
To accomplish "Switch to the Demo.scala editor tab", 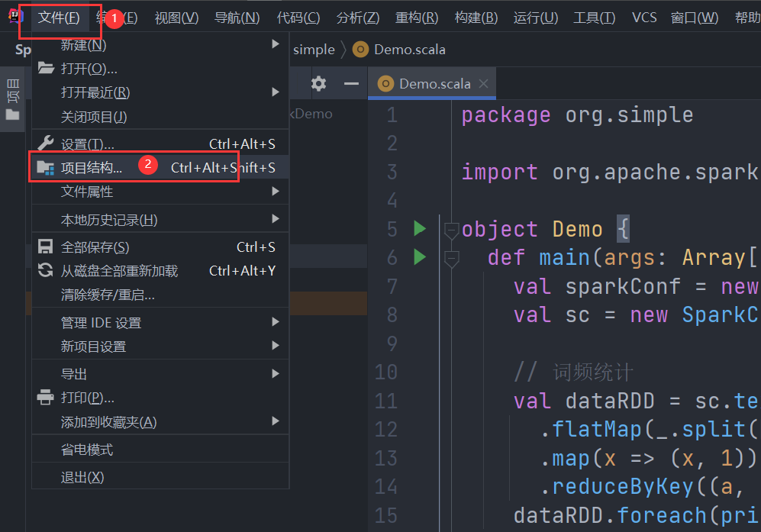I will tap(432, 84).
